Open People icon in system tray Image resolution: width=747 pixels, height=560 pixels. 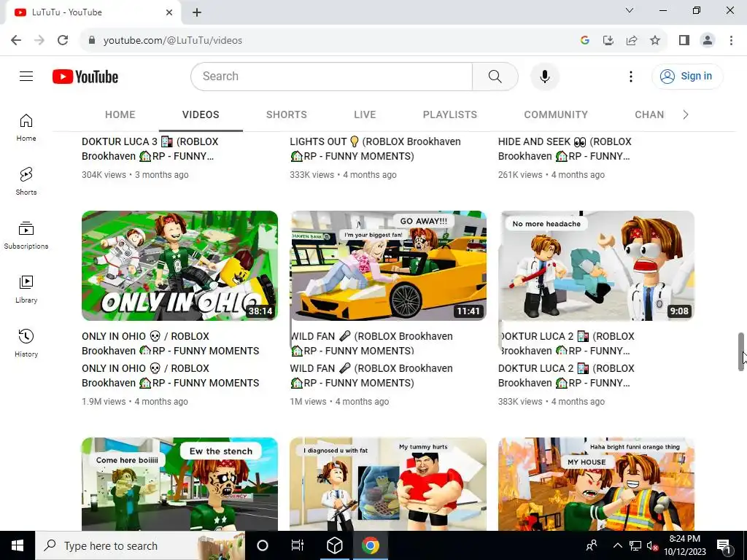click(592, 545)
